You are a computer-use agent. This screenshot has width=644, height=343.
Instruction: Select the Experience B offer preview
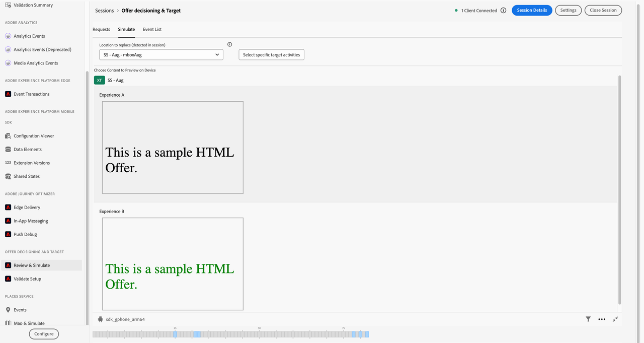pyautogui.click(x=173, y=264)
